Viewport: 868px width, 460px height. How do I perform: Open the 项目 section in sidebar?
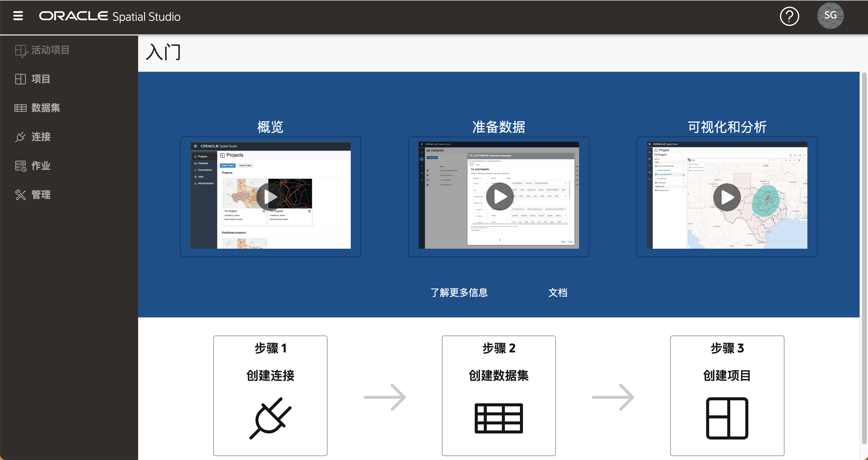40,79
